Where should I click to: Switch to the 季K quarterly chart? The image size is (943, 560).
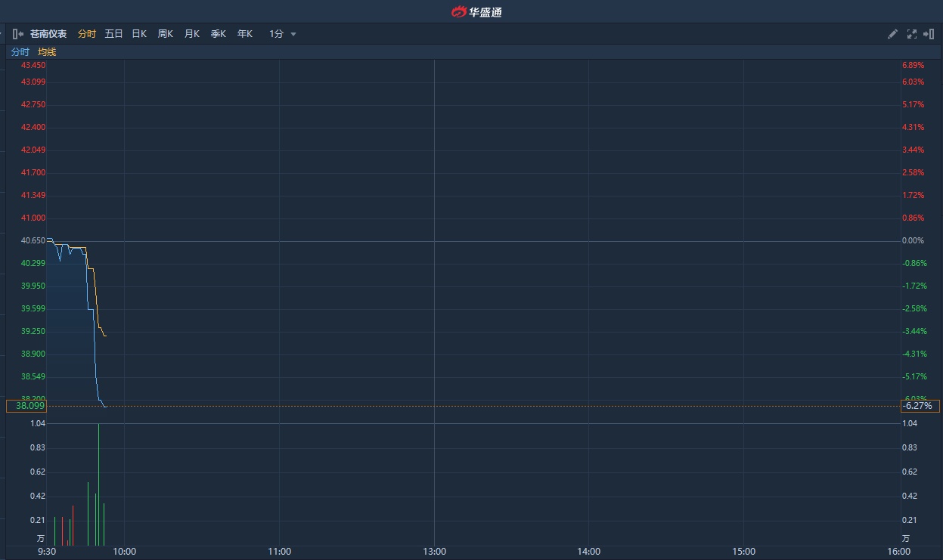click(219, 34)
